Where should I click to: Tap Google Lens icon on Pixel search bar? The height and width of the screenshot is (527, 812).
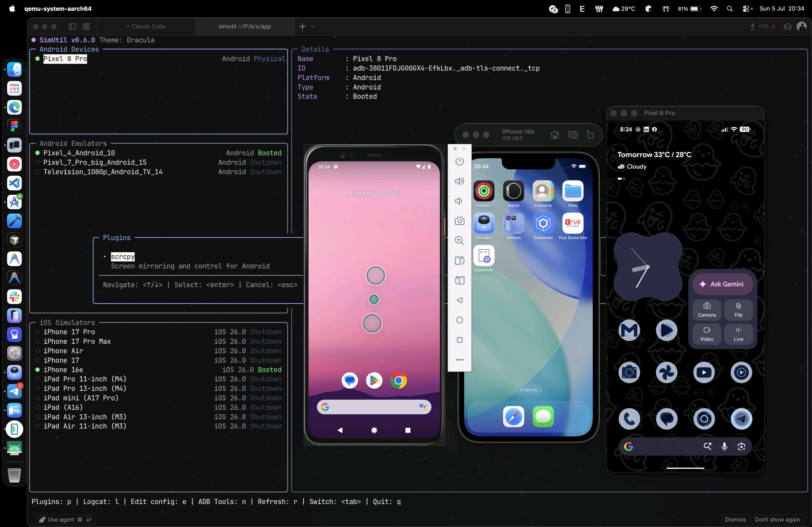741,446
